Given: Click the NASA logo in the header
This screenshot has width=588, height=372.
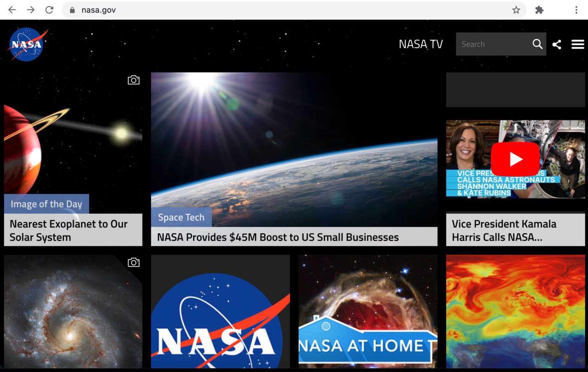Looking at the screenshot, I should (27, 44).
